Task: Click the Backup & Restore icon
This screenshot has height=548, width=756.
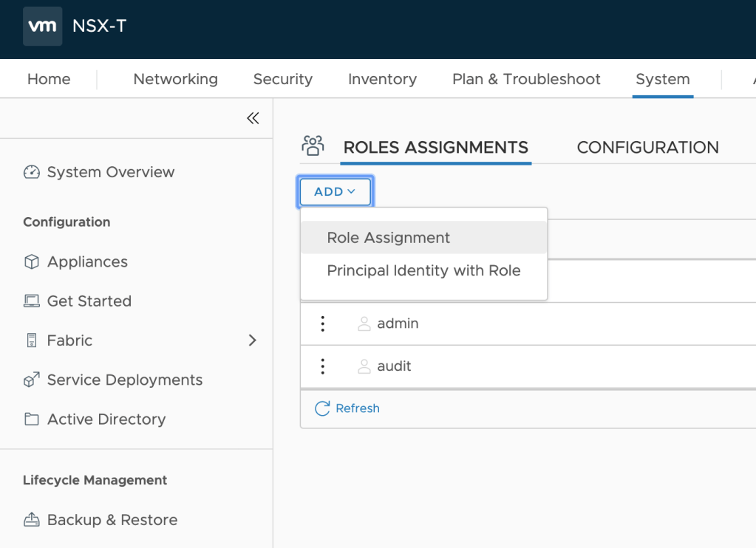Action: tap(31, 520)
